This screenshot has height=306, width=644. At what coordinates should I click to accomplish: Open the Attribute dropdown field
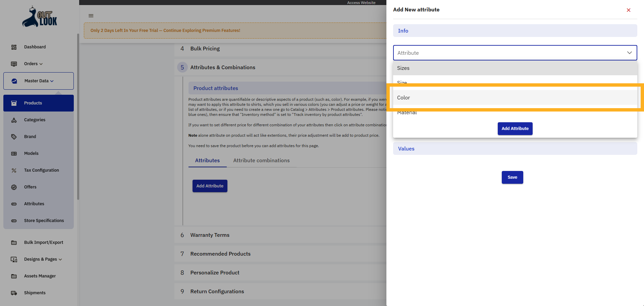tap(515, 53)
